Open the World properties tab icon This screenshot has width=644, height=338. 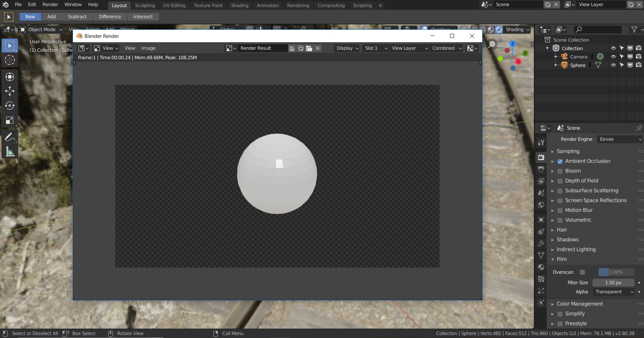541,205
